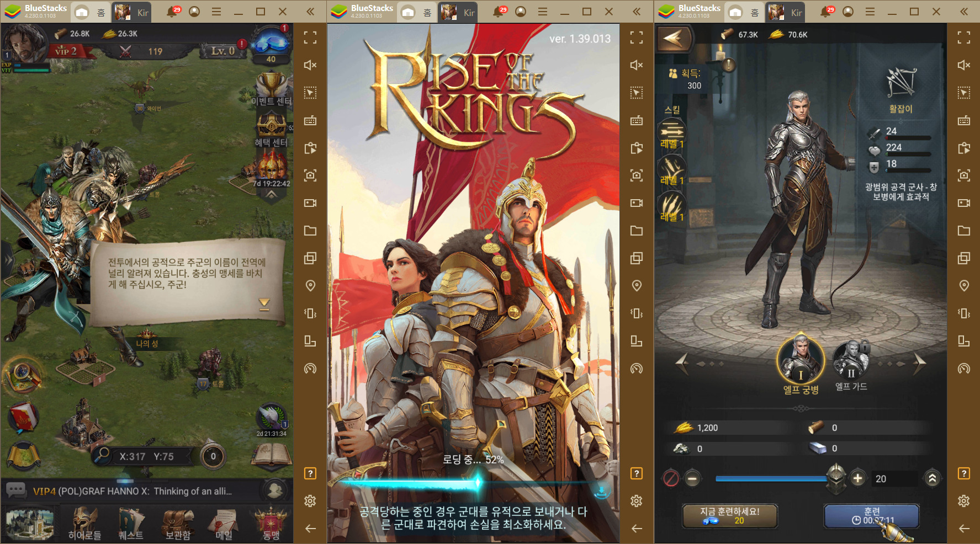Open the world map scroll icon
The image size is (980, 544).
[x=23, y=457]
